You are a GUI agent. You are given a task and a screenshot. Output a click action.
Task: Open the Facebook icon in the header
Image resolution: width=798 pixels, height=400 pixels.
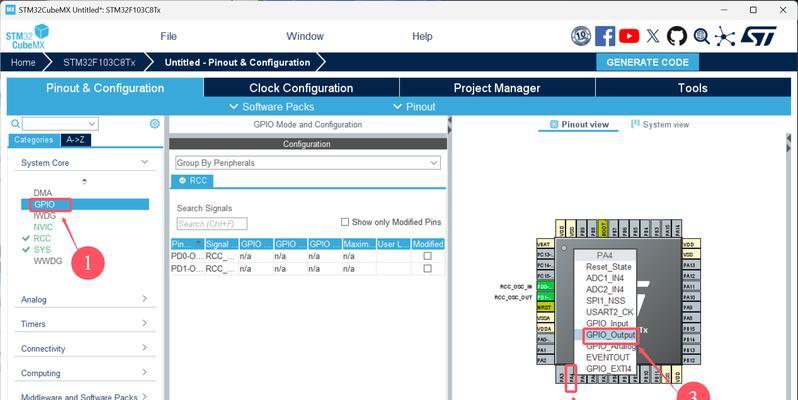(x=605, y=36)
